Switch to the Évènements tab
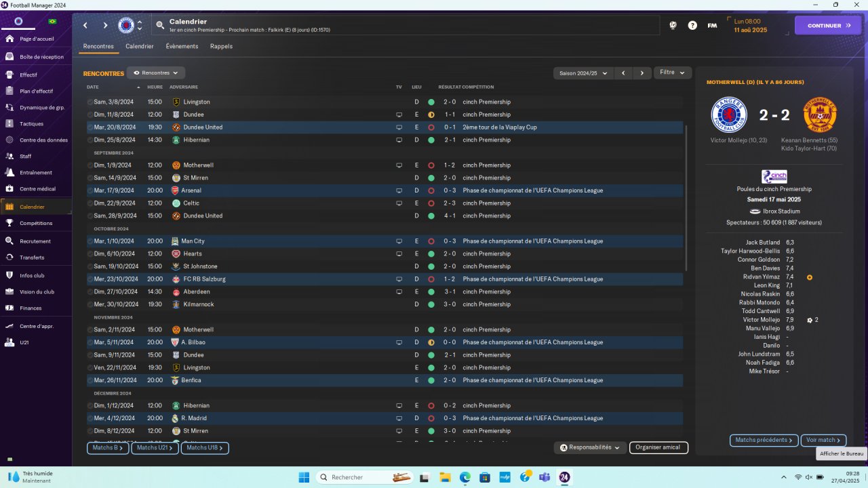The image size is (868, 488). click(x=182, y=46)
